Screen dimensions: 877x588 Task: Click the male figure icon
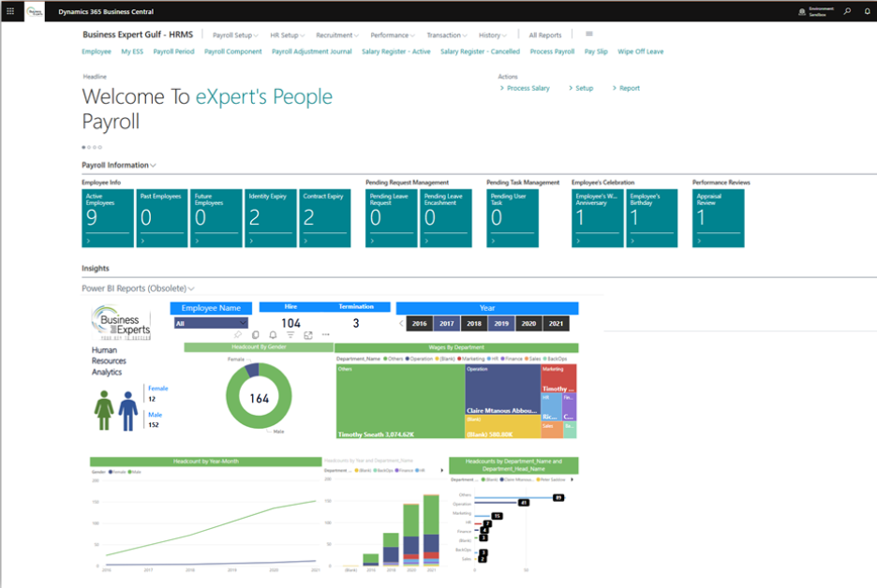click(128, 410)
